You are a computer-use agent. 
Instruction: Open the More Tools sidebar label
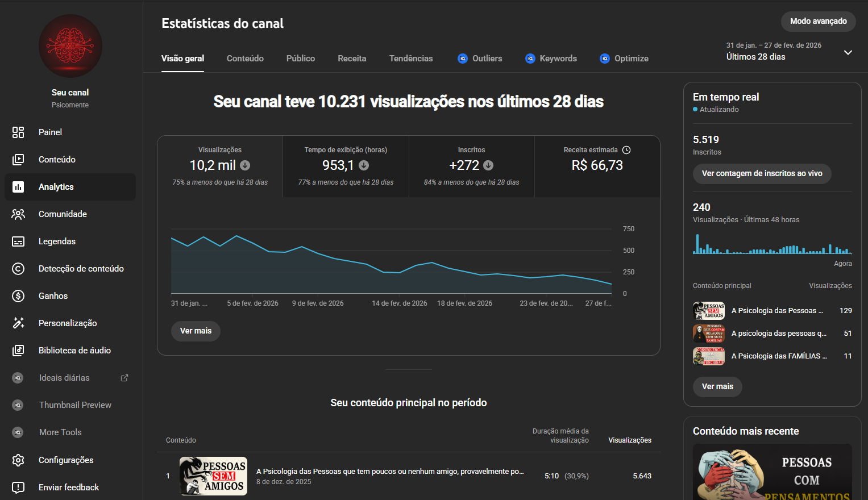pyautogui.click(x=60, y=432)
